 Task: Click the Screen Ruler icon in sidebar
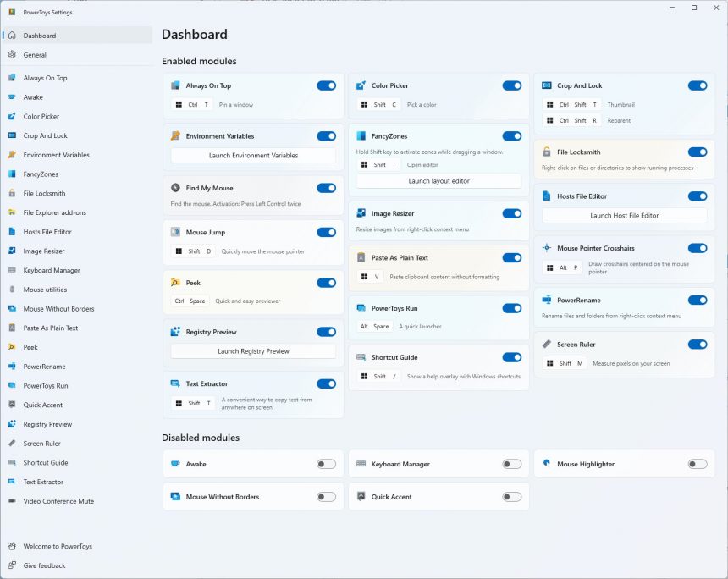tap(12, 444)
